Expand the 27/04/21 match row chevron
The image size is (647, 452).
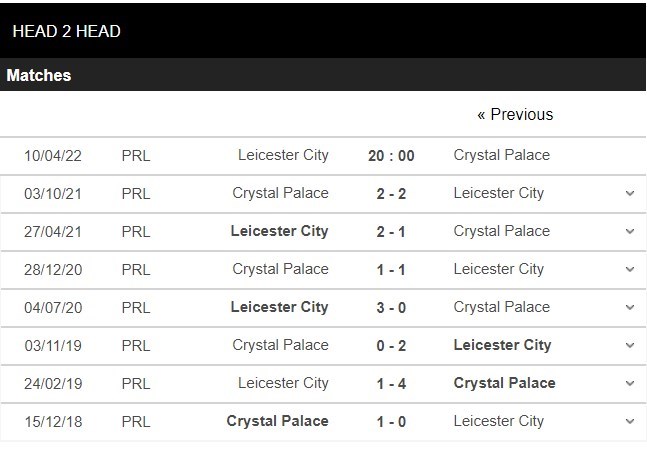(630, 231)
